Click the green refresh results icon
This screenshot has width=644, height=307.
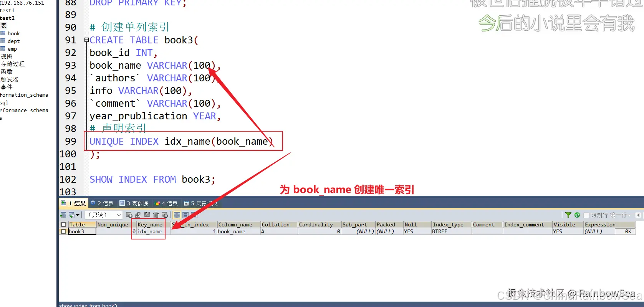577,215
